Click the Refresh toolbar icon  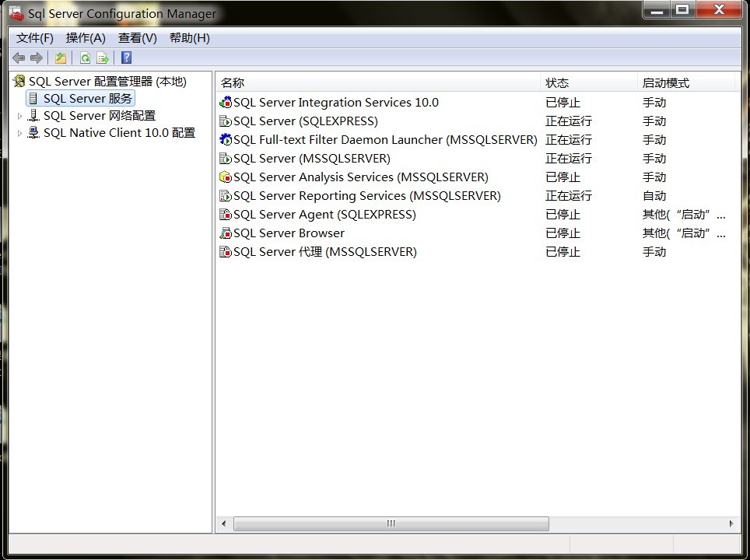[x=85, y=58]
